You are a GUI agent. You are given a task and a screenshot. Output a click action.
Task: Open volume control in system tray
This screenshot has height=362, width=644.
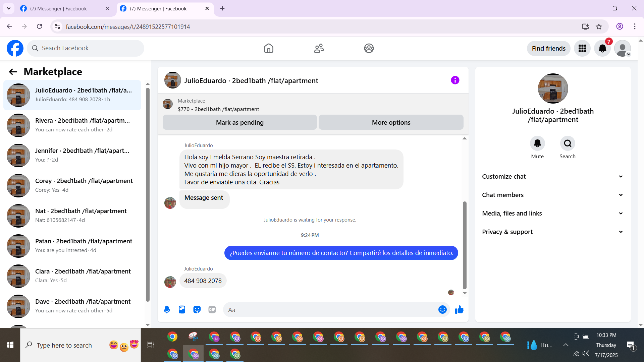tap(586, 353)
